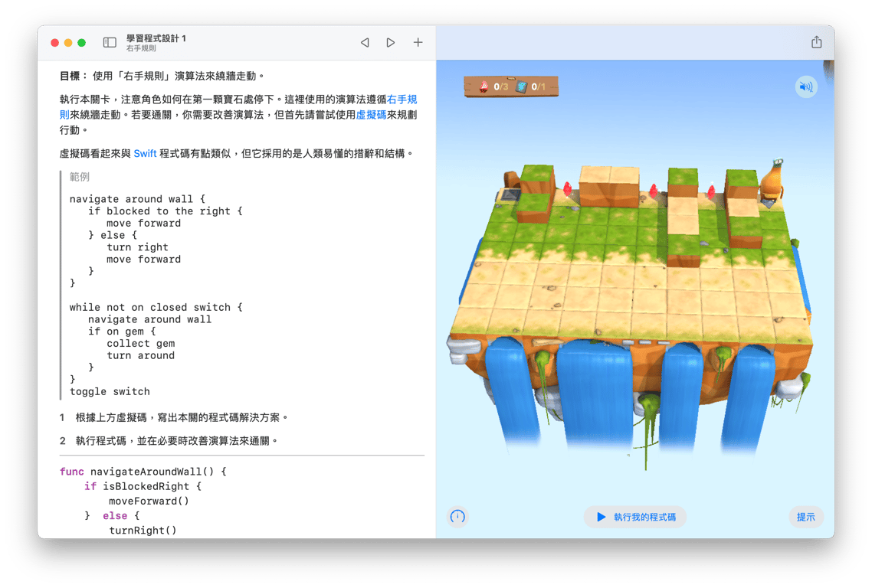The image size is (872, 588).
Task: Open the 右手規則 glossary link
Action: pyautogui.click(x=402, y=100)
